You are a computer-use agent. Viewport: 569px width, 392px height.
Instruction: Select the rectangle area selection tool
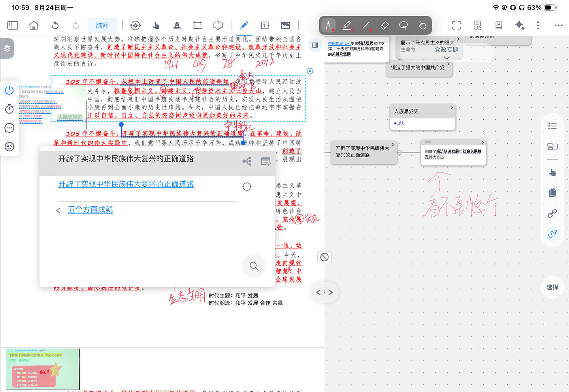pyautogui.click(x=197, y=26)
